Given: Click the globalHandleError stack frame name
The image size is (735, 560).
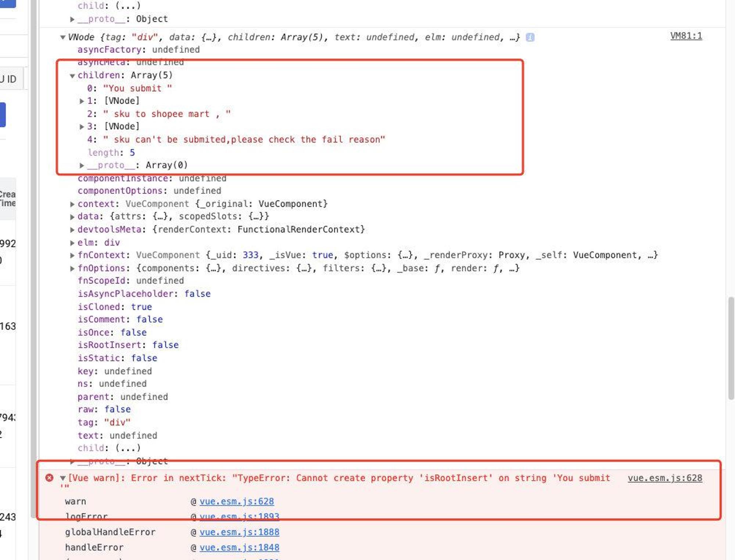Looking at the screenshot, I should coord(110,532).
